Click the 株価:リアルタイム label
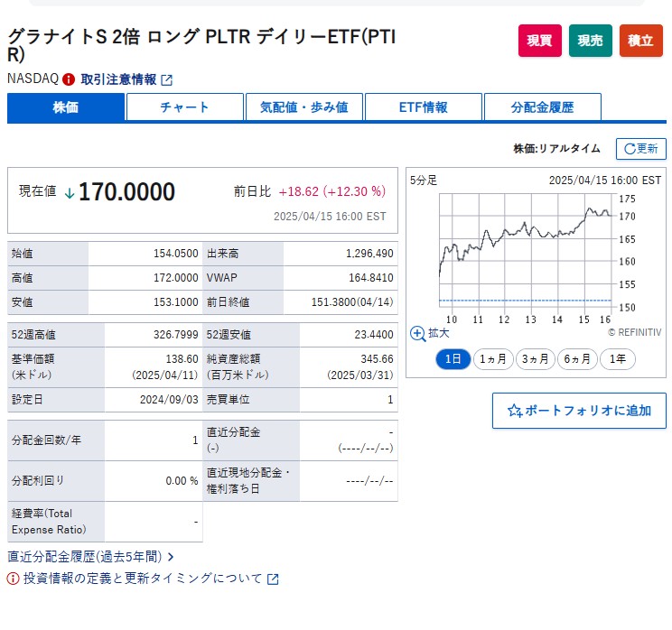672x630 pixels. pos(556,149)
